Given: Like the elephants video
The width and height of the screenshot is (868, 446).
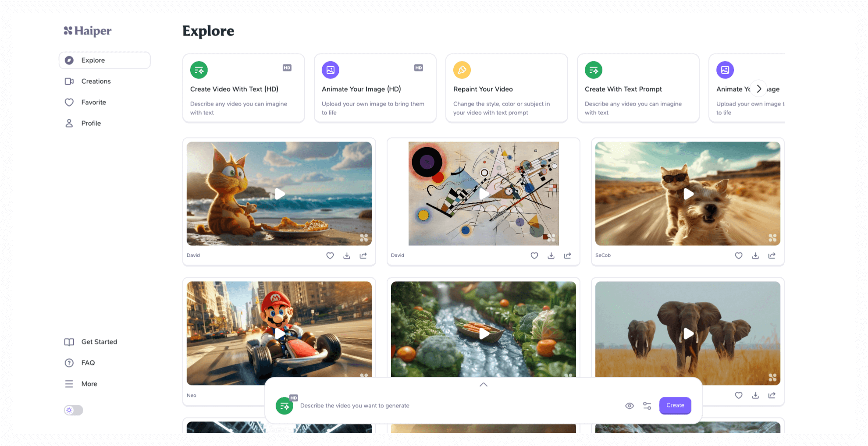Looking at the screenshot, I should tap(739, 395).
